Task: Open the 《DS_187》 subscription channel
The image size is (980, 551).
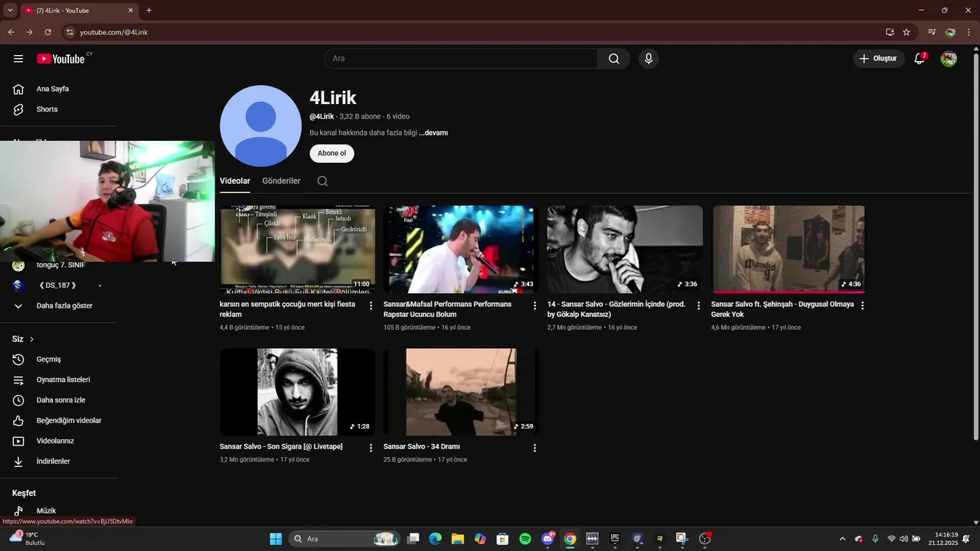Action: pos(59,285)
